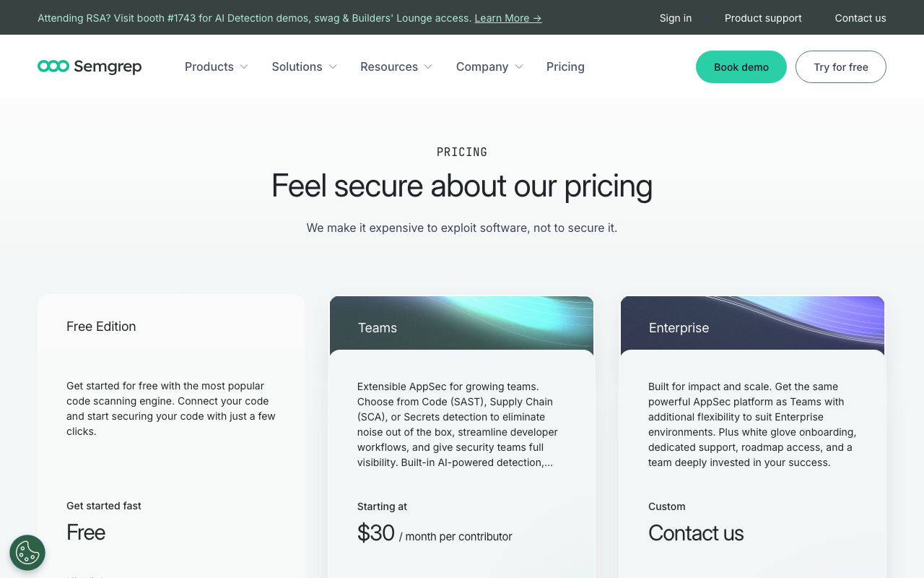Viewport: 924px width, 578px height.
Task: Click Sign in at the top
Action: click(675, 17)
